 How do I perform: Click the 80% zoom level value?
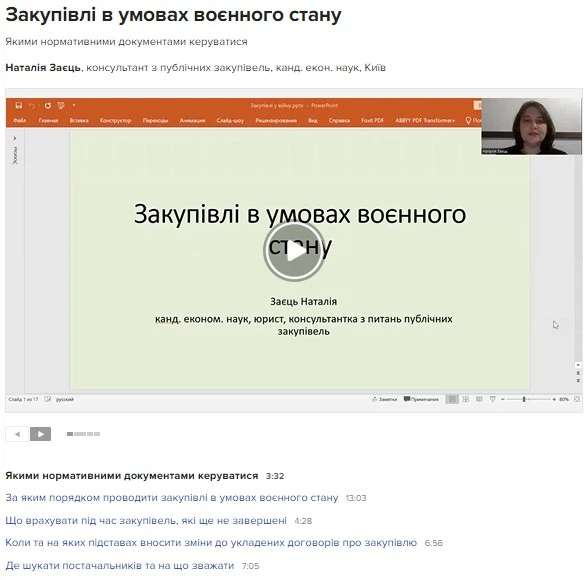click(x=564, y=399)
